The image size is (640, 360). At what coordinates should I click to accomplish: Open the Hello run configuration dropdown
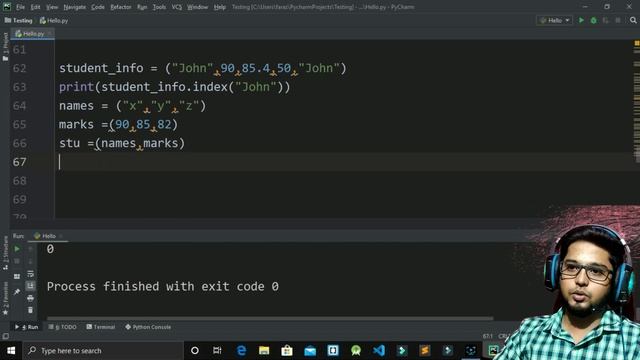click(x=554, y=20)
